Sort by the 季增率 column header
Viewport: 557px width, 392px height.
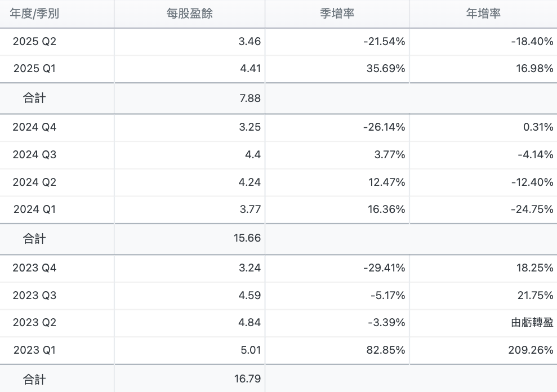[x=337, y=14]
